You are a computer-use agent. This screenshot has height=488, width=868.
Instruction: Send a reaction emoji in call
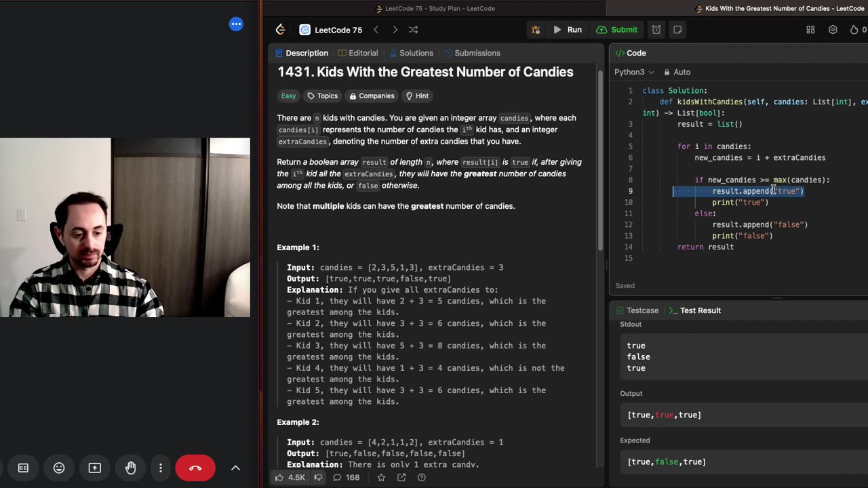pyautogui.click(x=59, y=468)
